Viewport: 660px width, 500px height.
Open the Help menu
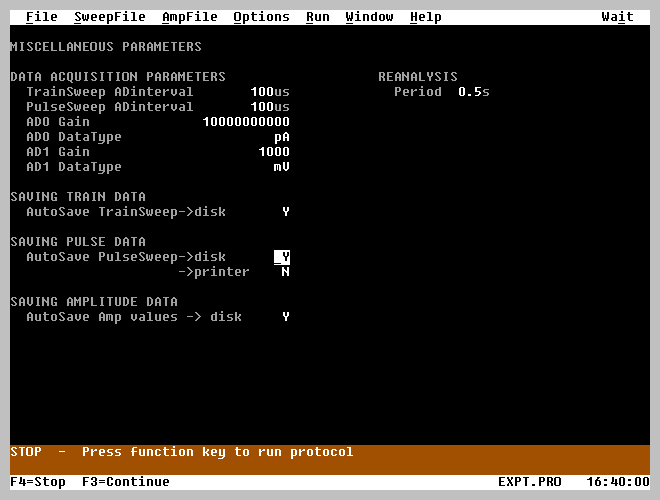pyautogui.click(x=425, y=17)
